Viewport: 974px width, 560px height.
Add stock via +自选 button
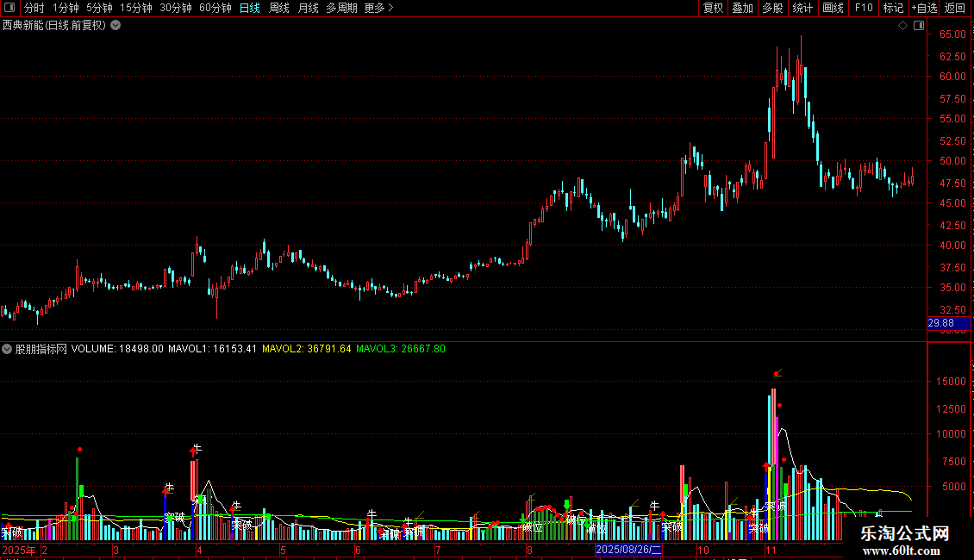point(924,8)
